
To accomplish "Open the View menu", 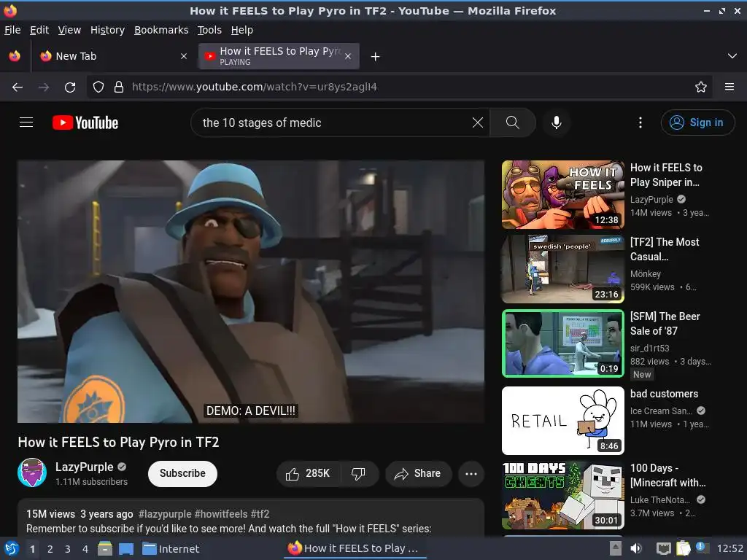I will point(69,30).
